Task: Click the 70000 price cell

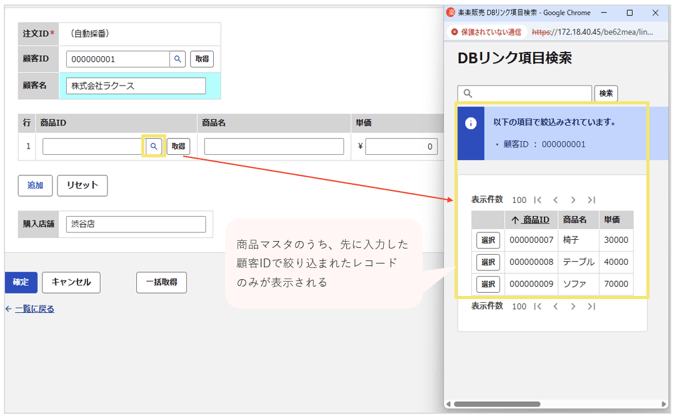Action: coord(616,284)
